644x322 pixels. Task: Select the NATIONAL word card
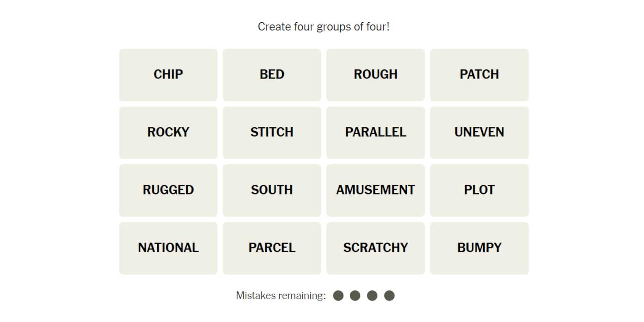(168, 248)
